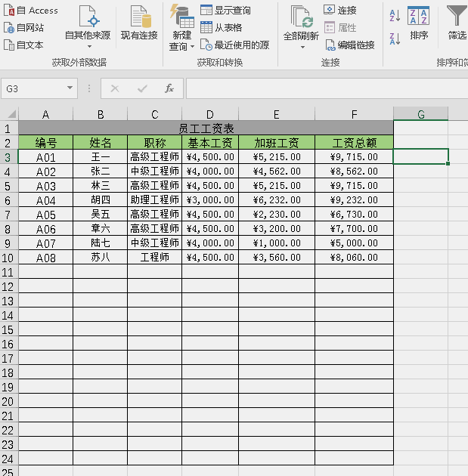Click the 编号 header cell
The image size is (468, 476).
[45, 142]
